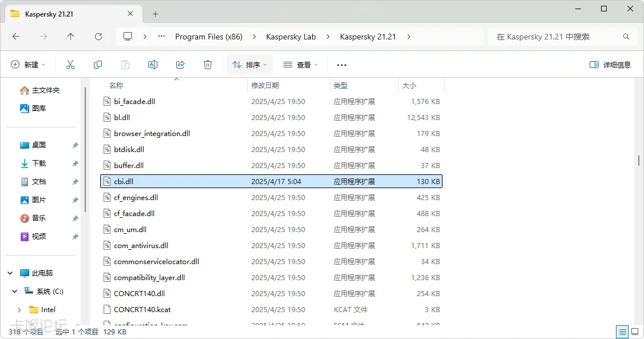Navigate to Kaspersky Lab in breadcrumb
This screenshot has width=644, height=339.
pyautogui.click(x=291, y=37)
